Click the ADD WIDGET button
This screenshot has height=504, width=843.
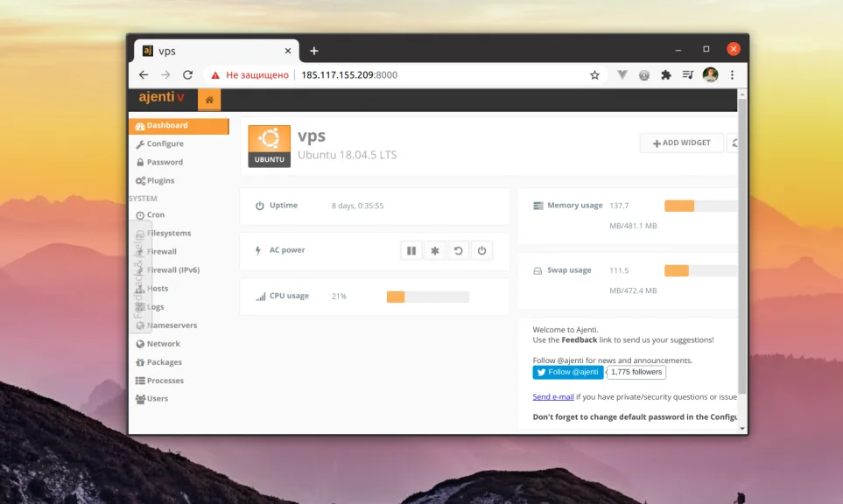[681, 143]
